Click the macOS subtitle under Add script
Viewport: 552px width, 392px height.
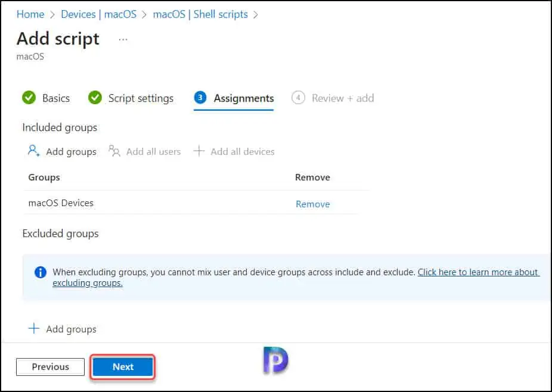(x=30, y=57)
